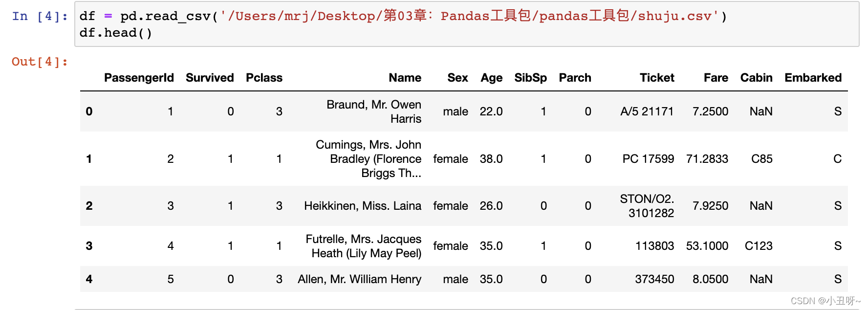The height and width of the screenshot is (310, 868).
Task: Click the df.head() line in the cell
Action: pyautogui.click(x=116, y=33)
